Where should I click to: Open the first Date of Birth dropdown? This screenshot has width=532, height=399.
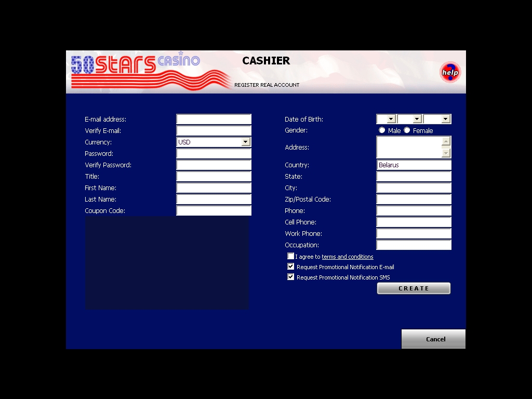(x=391, y=119)
